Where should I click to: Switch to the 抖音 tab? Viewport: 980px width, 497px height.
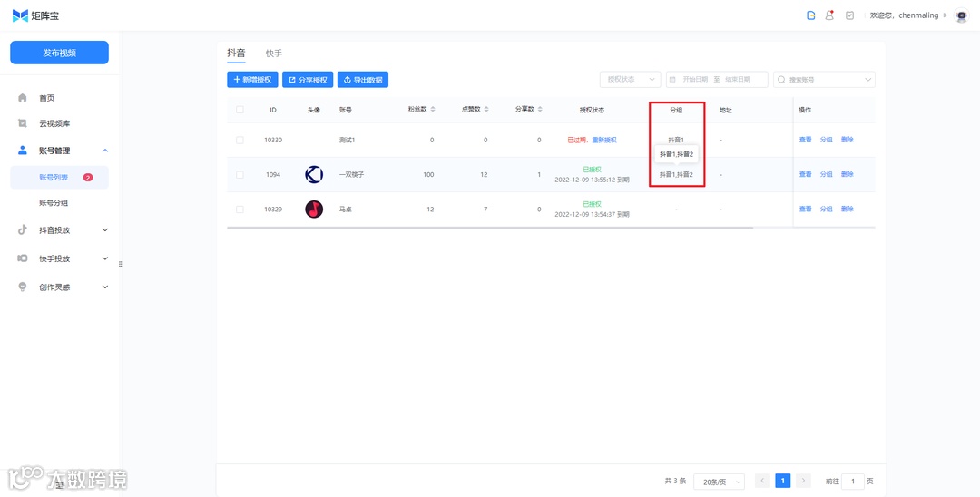click(x=236, y=54)
